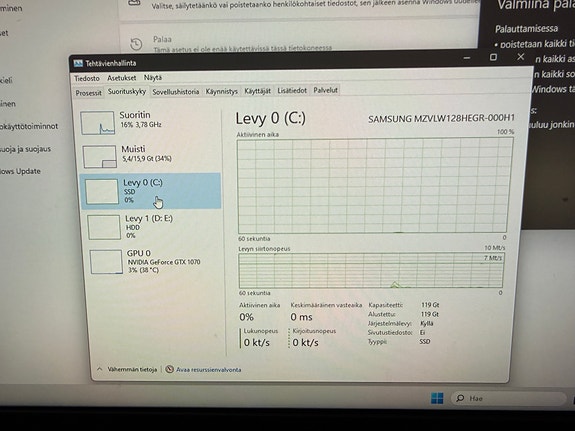
Task: Switch to the Prosessit tab
Action: 88,93
